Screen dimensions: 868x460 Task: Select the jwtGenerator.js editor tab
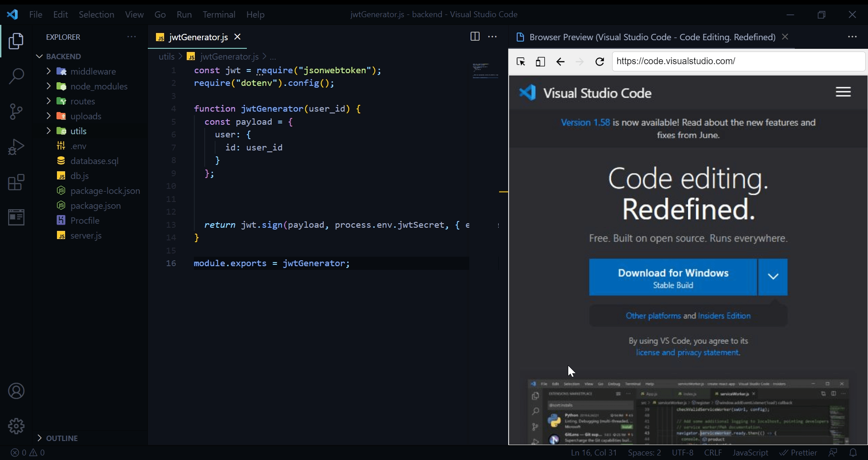tap(198, 38)
